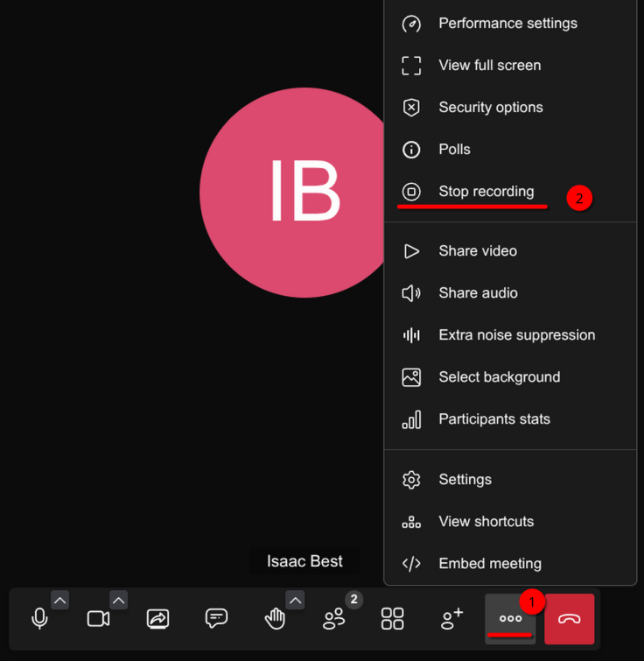644x661 pixels.
Task: Mute the microphone button
Action: pos(39,618)
